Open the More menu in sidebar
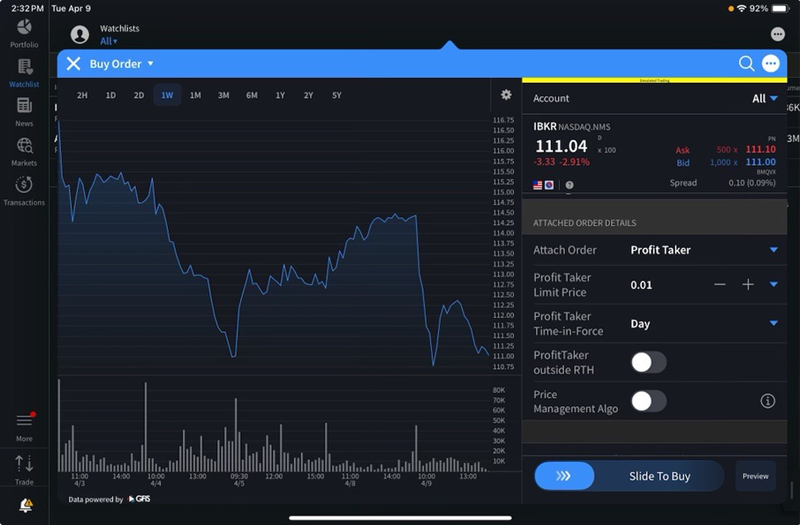Screen dimensions: 800x525 [24, 427]
